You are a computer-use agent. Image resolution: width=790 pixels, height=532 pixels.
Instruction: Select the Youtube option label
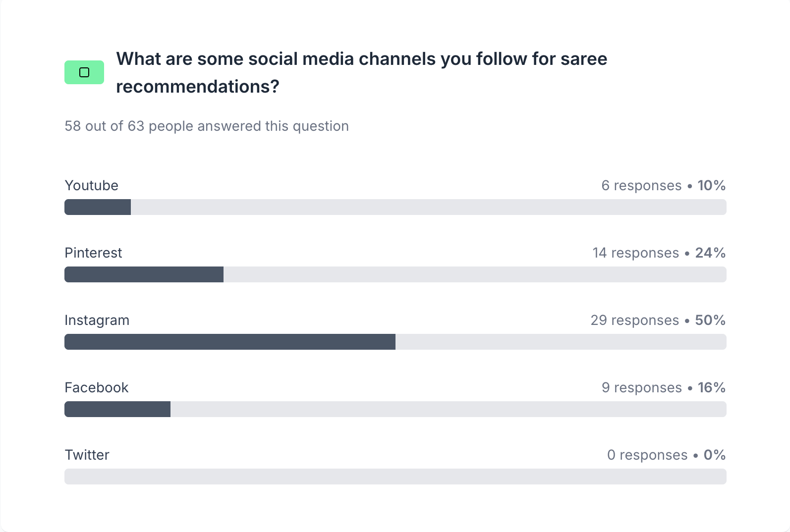(92, 185)
